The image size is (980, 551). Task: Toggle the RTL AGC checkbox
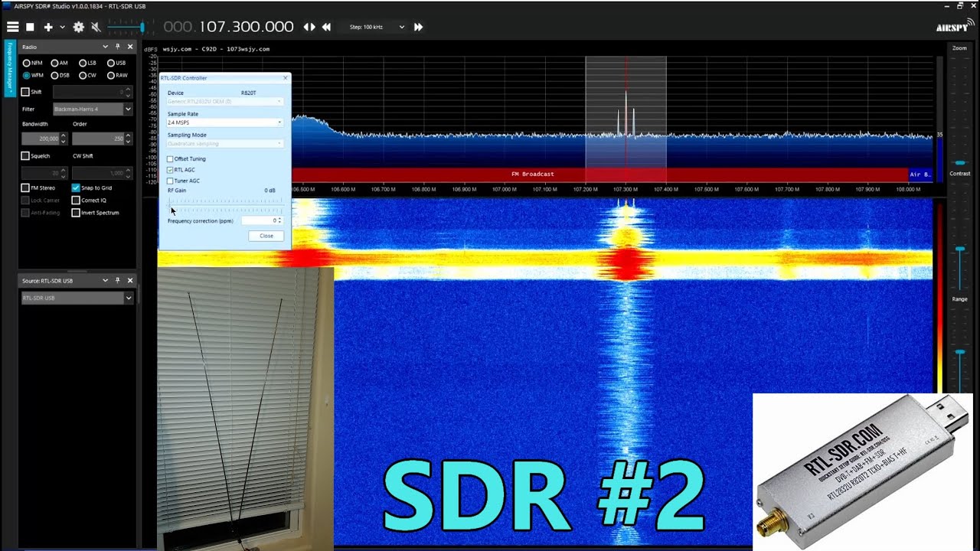coord(170,170)
